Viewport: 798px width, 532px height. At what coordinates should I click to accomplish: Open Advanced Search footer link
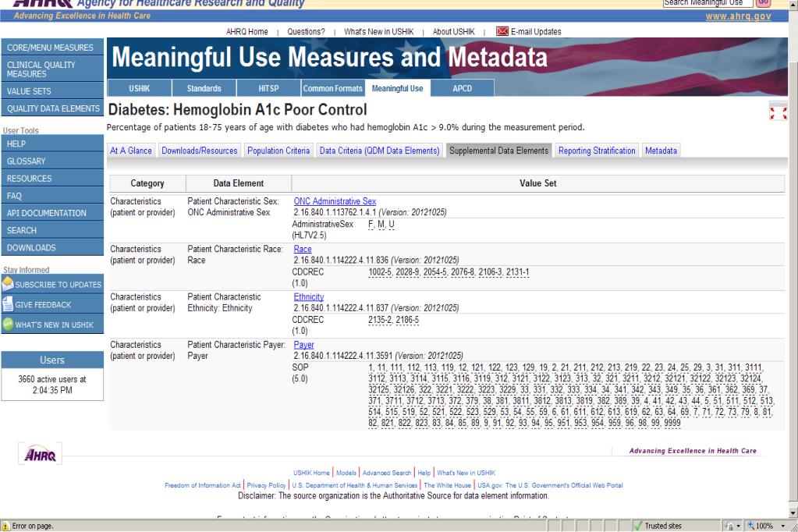[x=387, y=473]
